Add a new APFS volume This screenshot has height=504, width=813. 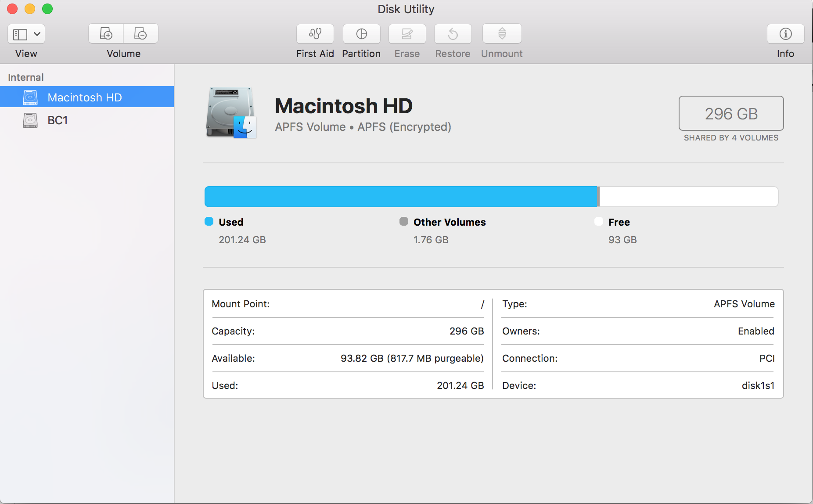pyautogui.click(x=106, y=34)
